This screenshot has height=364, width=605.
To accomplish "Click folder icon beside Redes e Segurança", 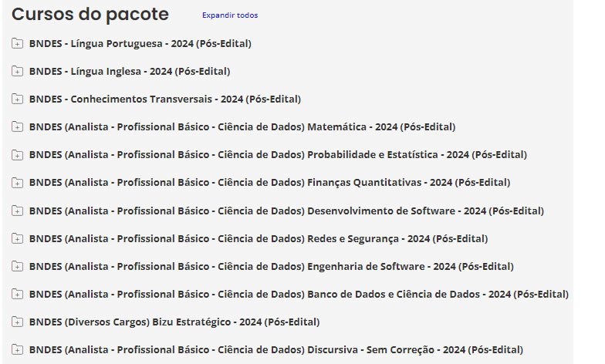I will click(18, 238).
